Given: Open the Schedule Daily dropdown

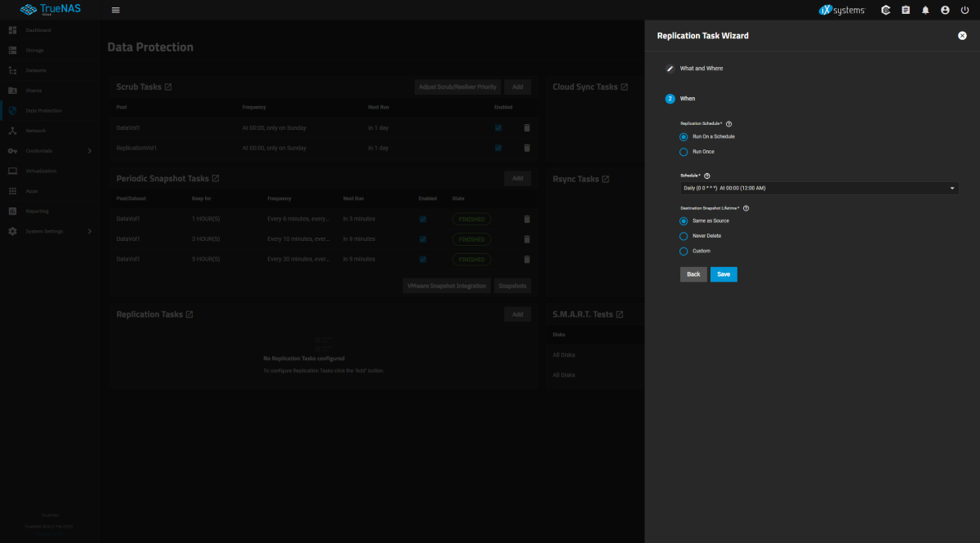Looking at the screenshot, I should click(x=819, y=188).
